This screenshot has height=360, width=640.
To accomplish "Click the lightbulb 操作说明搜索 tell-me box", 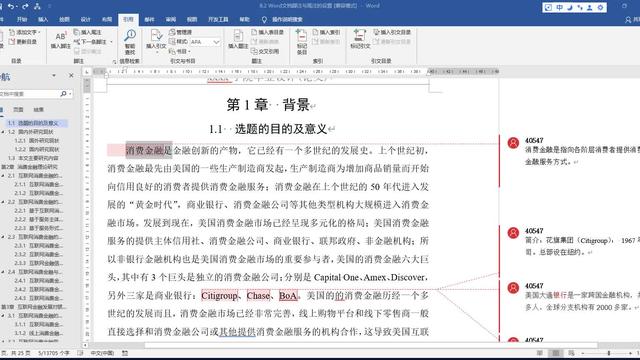I will pyautogui.click(x=282, y=19).
